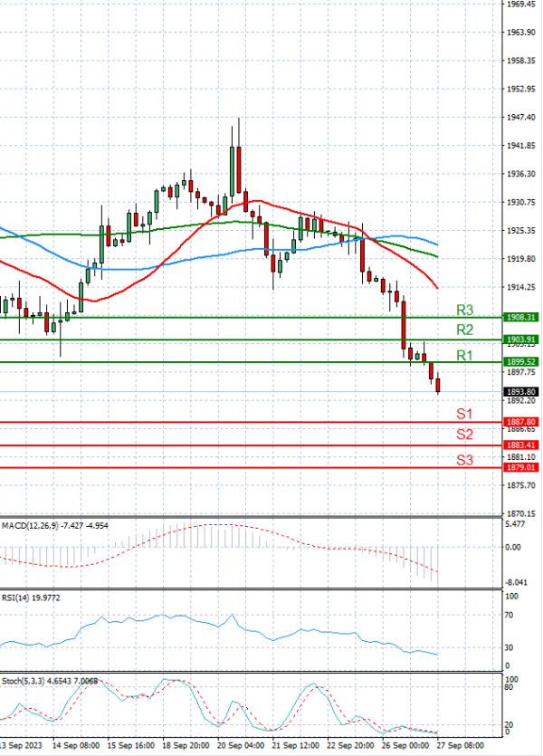Click the 21 Sep 12:00 time label
The width and height of the screenshot is (543, 756).
295,745
